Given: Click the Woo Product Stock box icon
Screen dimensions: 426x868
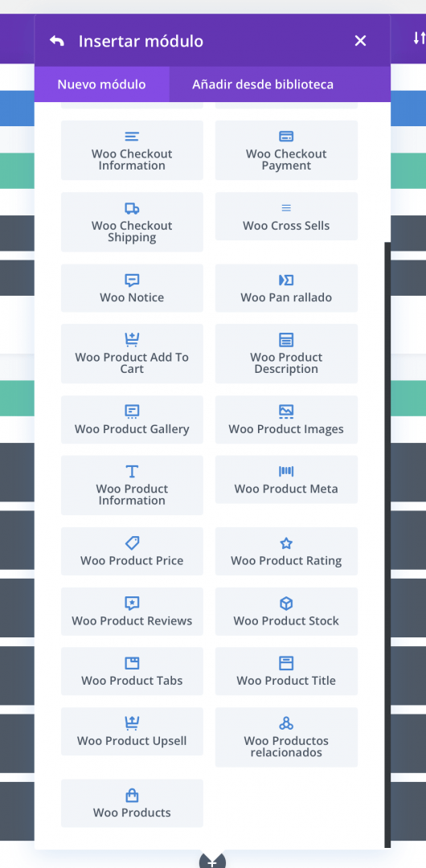Looking at the screenshot, I should (x=286, y=604).
